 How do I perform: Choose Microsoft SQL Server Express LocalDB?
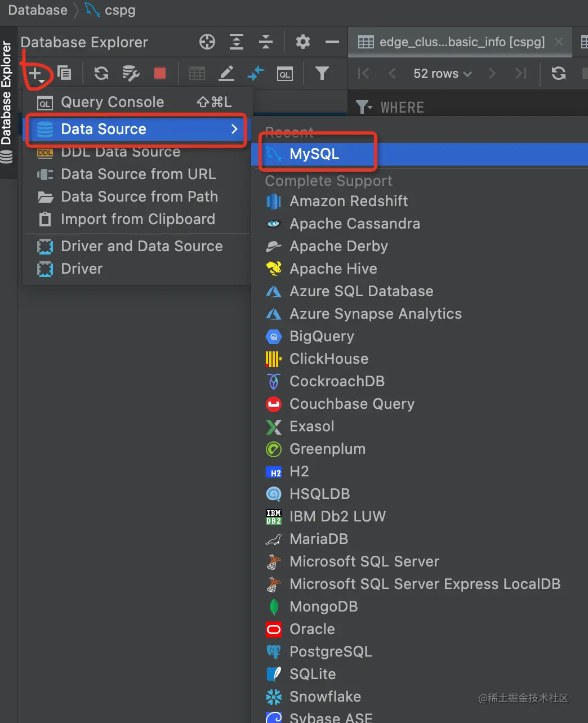(420, 584)
